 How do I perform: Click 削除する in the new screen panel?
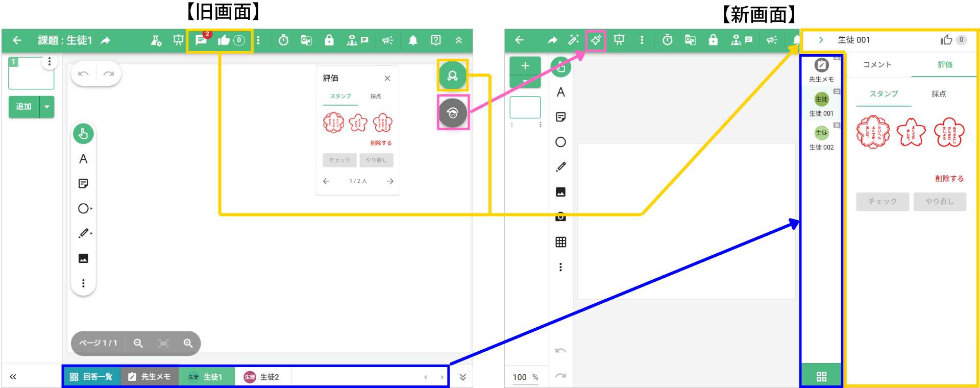949,178
